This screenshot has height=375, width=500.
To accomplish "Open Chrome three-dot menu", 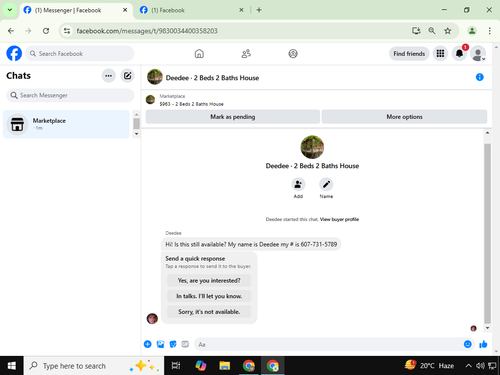I will pyautogui.click(x=489, y=31).
